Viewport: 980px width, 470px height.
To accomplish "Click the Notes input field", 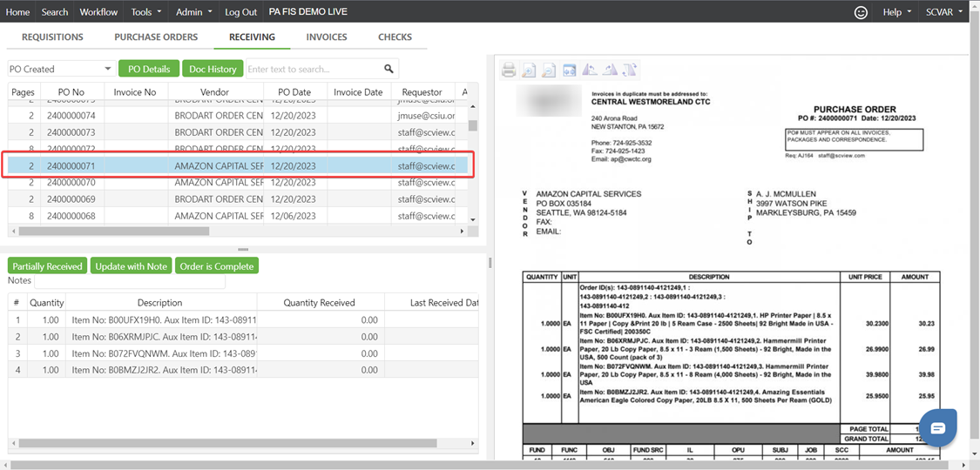I will (129, 281).
